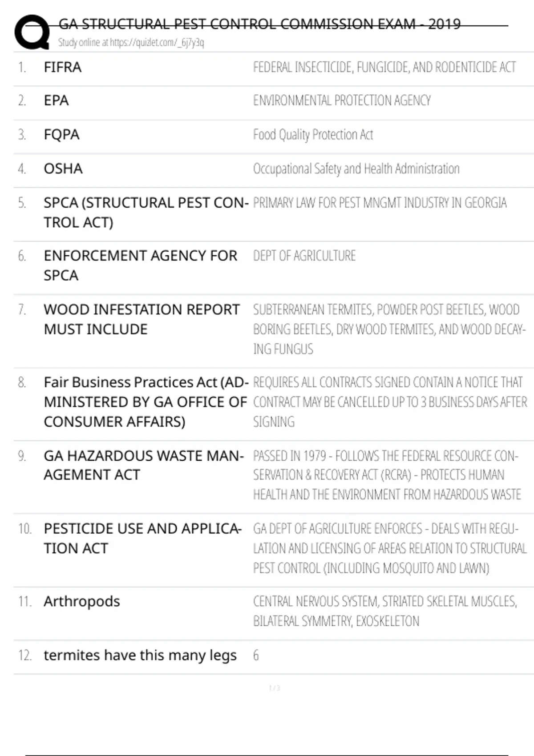Viewport: 534px width, 756px height.
Task: Select the Fair Business Practices Act term
Action: 146,402
